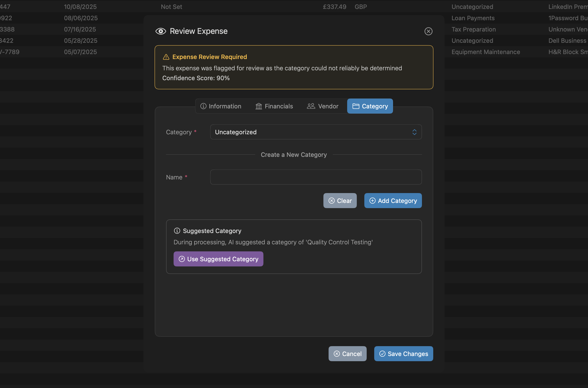Image resolution: width=588 pixels, height=388 pixels.
Task: Click the Name input field
Action: tap(315, 177)
